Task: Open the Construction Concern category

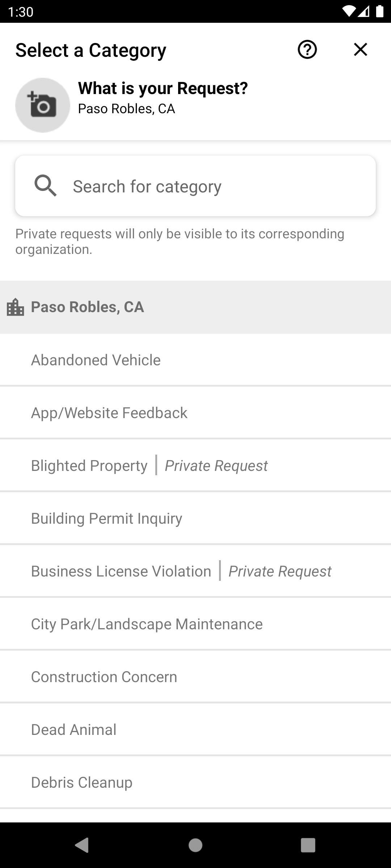Action: coord(104,677)
